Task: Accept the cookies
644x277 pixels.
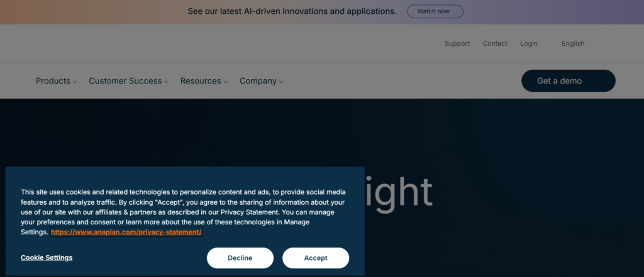Action: [316, 258]
